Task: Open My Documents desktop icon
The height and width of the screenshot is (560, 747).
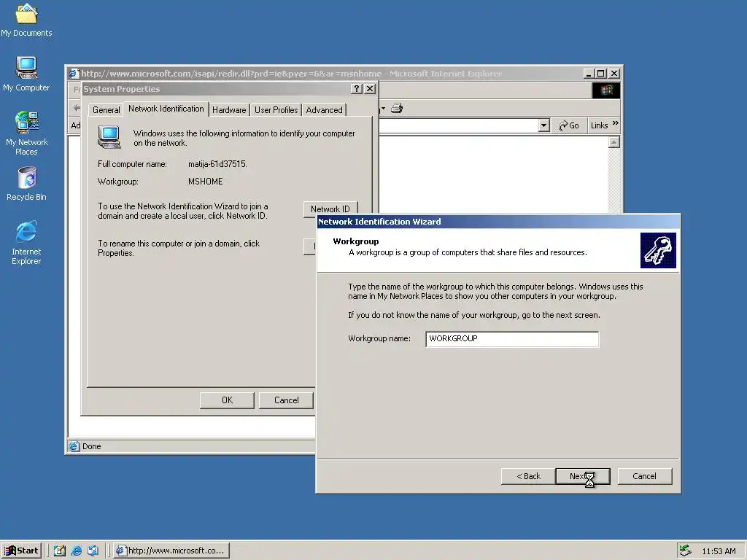Action: 26,20
